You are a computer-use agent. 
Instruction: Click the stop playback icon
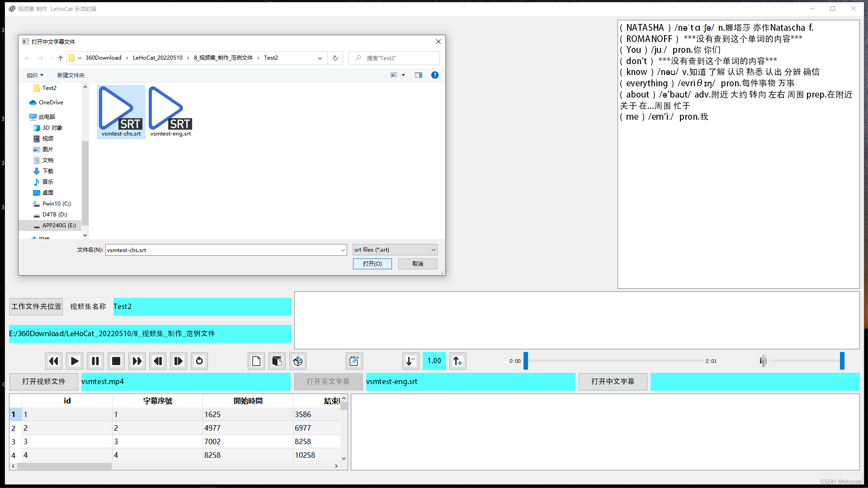(x=116, y=361)
